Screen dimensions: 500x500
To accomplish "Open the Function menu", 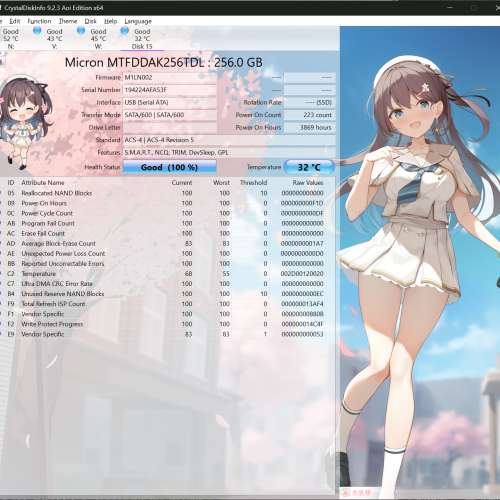I will point(39,21).
